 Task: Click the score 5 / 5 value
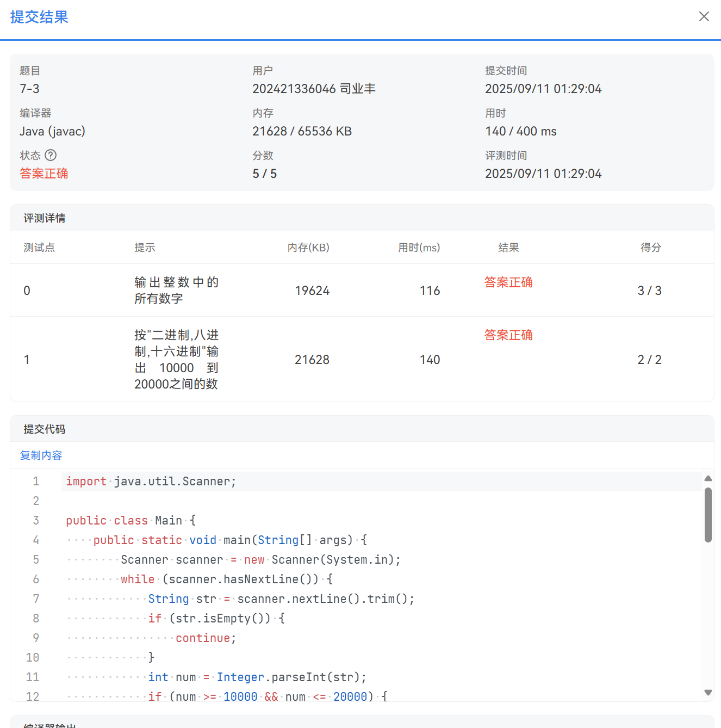[265, 173]
